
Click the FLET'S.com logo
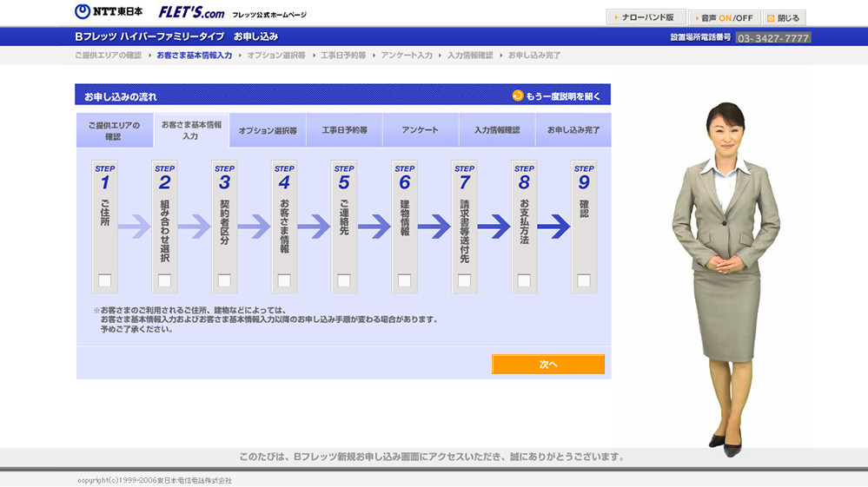(191, 13)
